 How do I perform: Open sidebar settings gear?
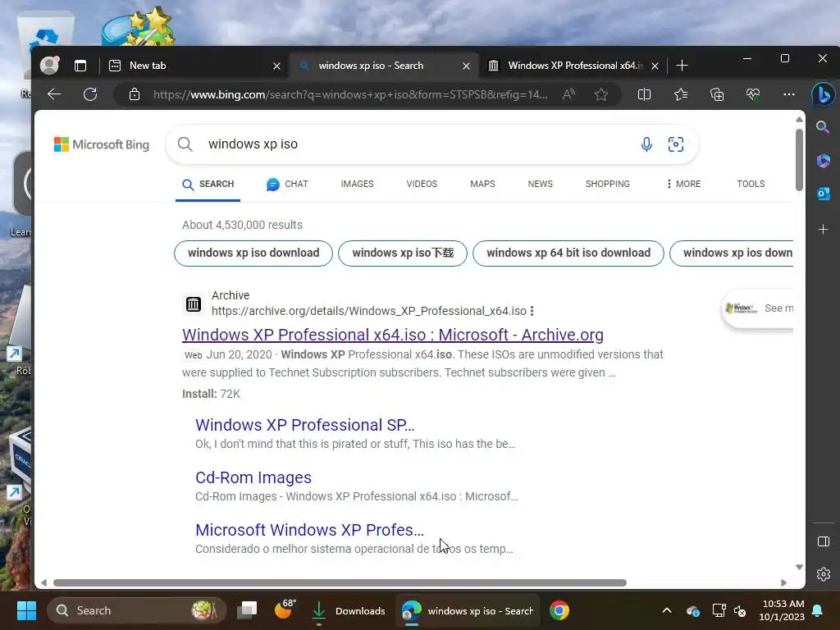(824, 574)
